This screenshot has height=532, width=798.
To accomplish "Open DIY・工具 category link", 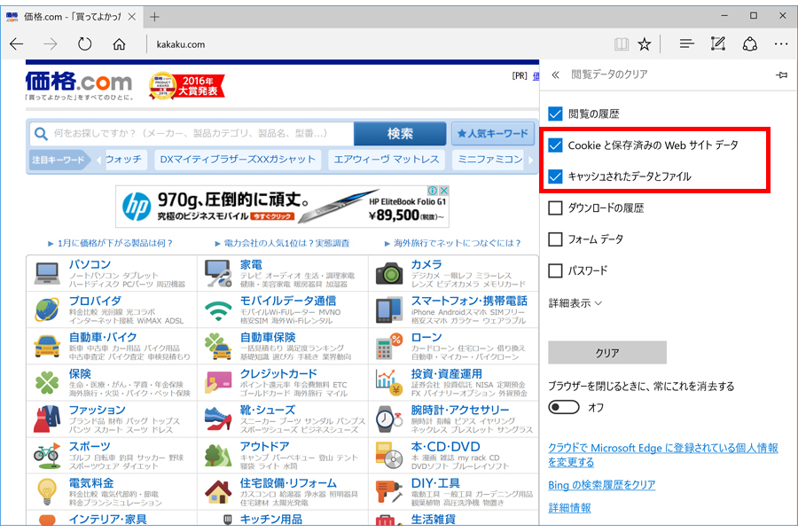I will 435,483.
